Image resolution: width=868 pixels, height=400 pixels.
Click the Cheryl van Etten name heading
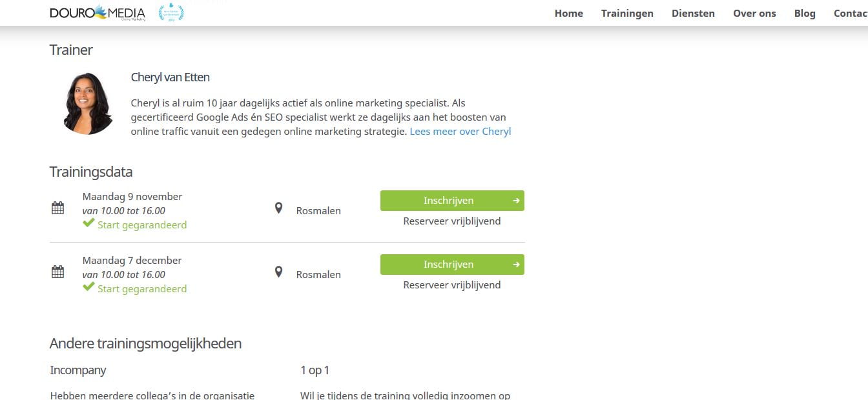(170, 77)
